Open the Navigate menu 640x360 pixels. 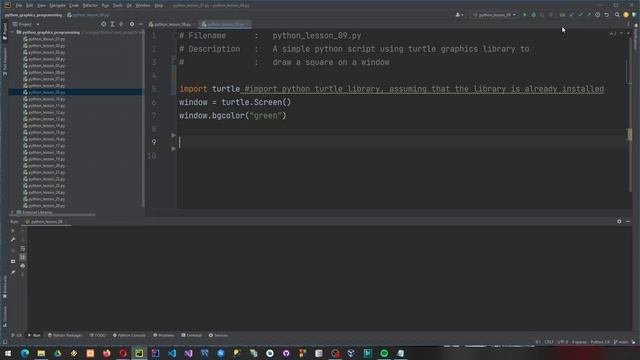point(57,5)
